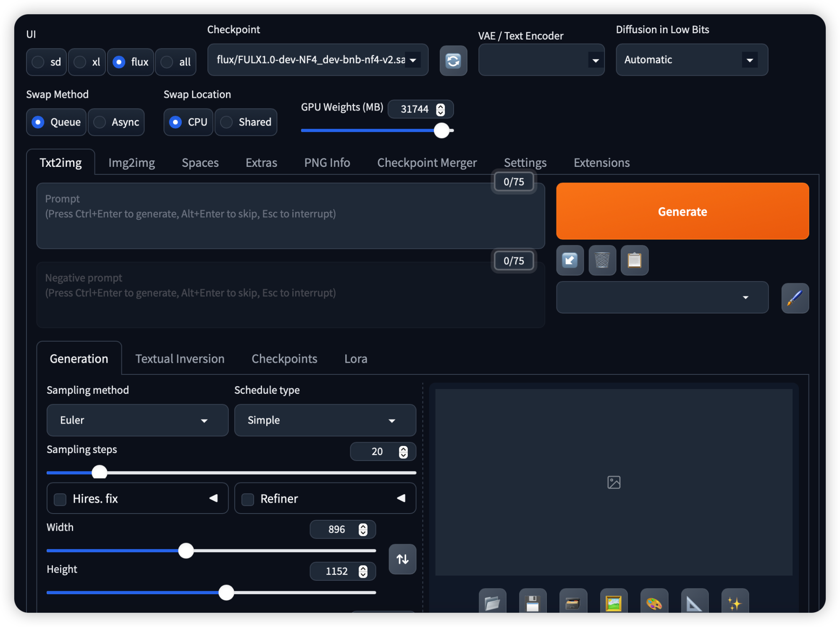This screenshot has width=840, height=627.
Task: Click the image placeholder in preview area
Action: [614, 482]
